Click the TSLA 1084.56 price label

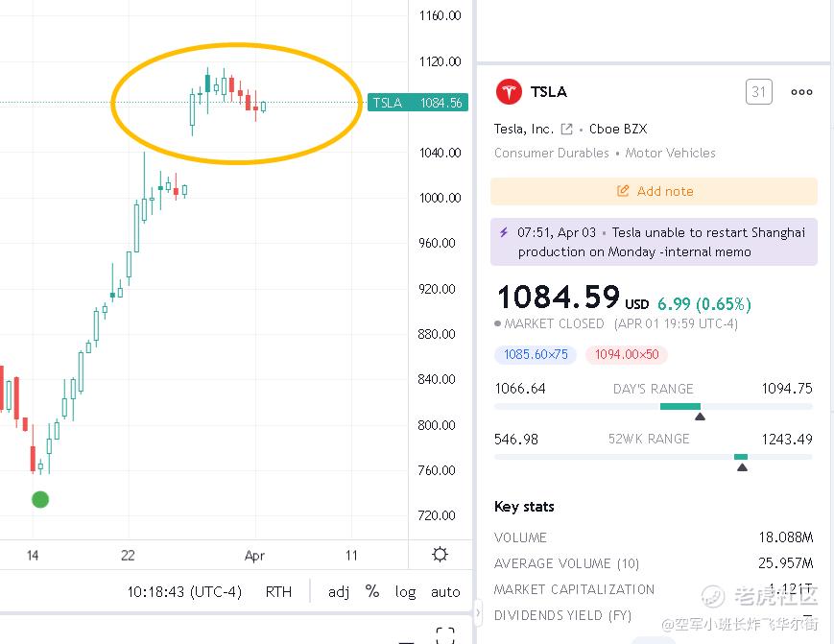(417, 102)
